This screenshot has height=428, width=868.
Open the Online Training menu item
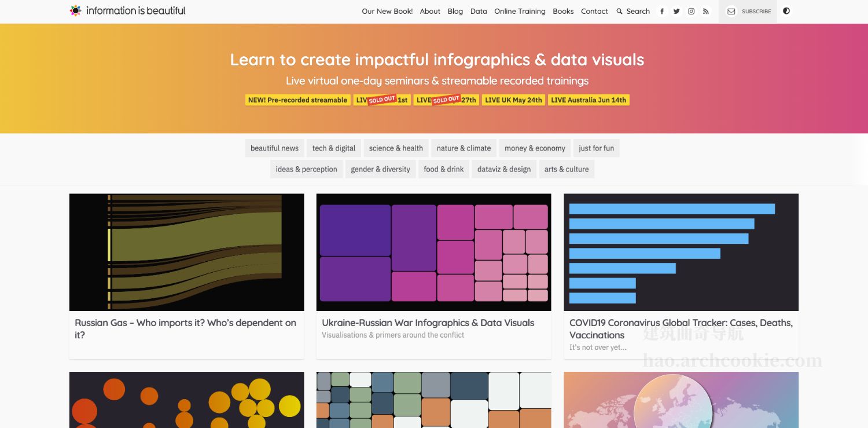520,12
